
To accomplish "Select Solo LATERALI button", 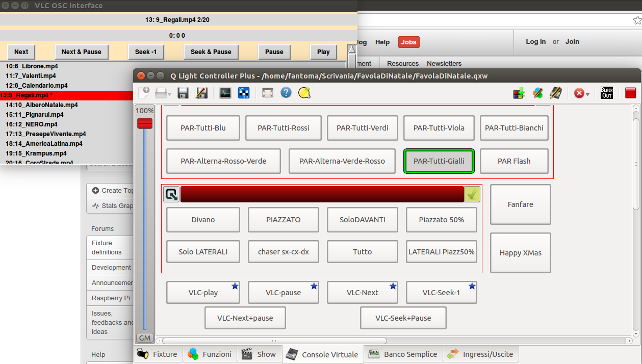I will pyautogui.click(x=203, y=252).
